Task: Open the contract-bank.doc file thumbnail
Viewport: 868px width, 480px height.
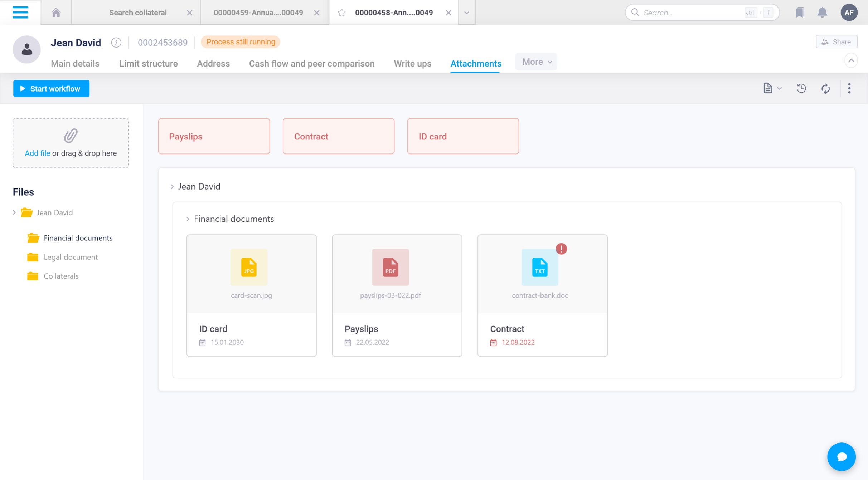Action: pos(539,268)
